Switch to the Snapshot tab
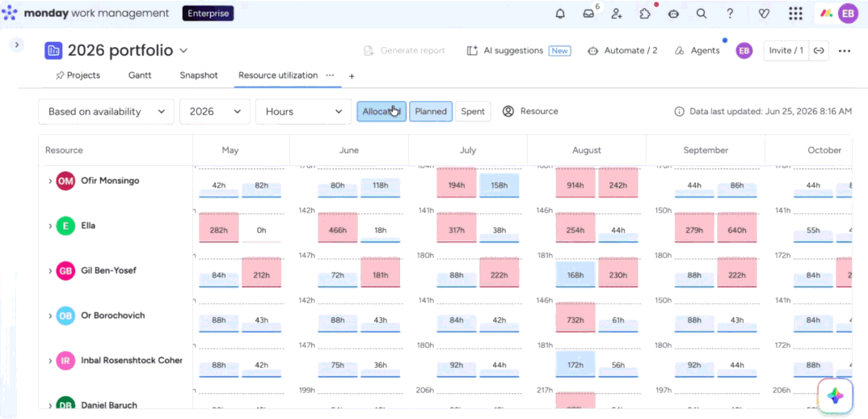This screenshot has width=868, height=419. [198, 75]
